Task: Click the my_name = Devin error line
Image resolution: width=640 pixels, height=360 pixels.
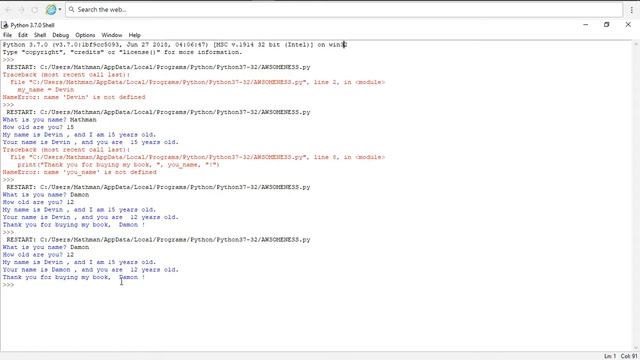Action: pyautogui.click(x=46, y=90)
